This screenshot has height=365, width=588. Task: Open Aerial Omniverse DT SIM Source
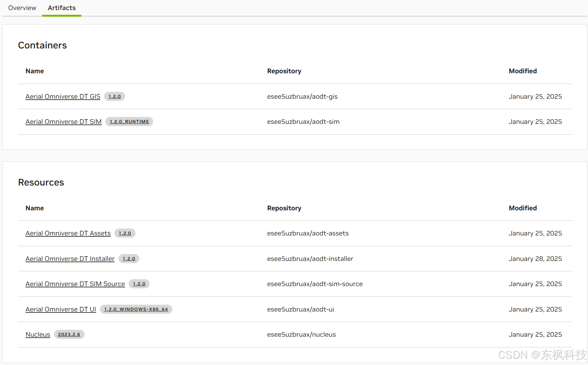pos(75,284)
